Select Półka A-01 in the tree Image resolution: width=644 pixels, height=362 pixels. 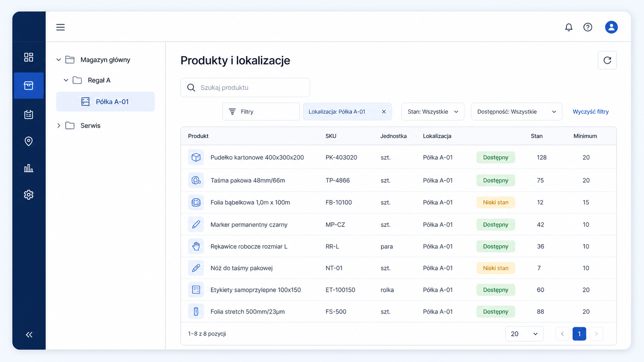106,102
